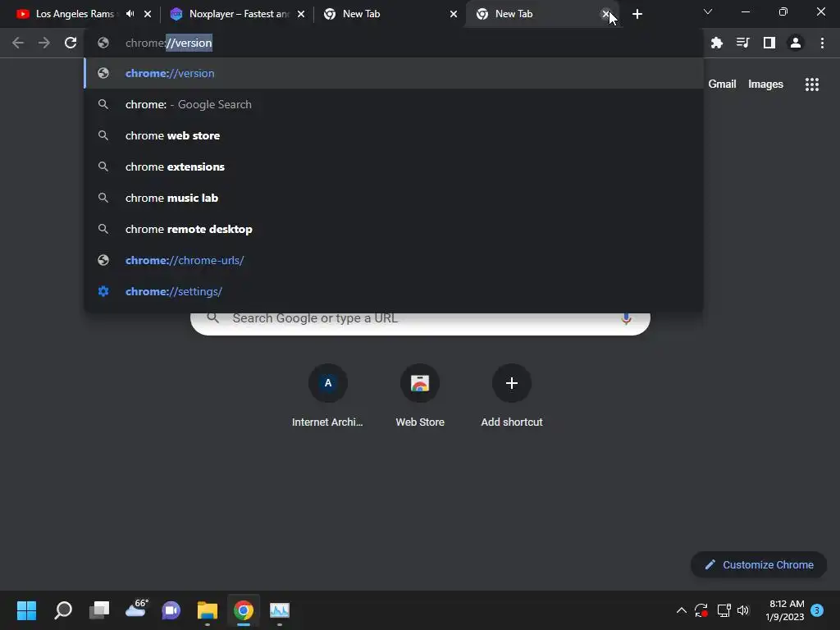The width and height of the screenshot is (840, 630).
Task: Toggle the side panel icon
Action: (x=769, y=43)
